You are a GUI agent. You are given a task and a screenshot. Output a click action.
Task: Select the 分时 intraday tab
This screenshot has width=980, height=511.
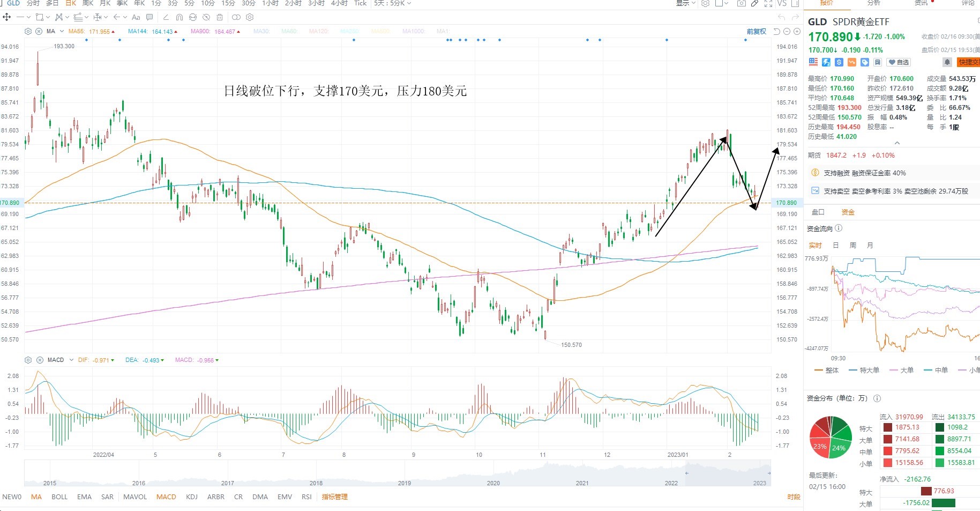(x=33, y=3)
